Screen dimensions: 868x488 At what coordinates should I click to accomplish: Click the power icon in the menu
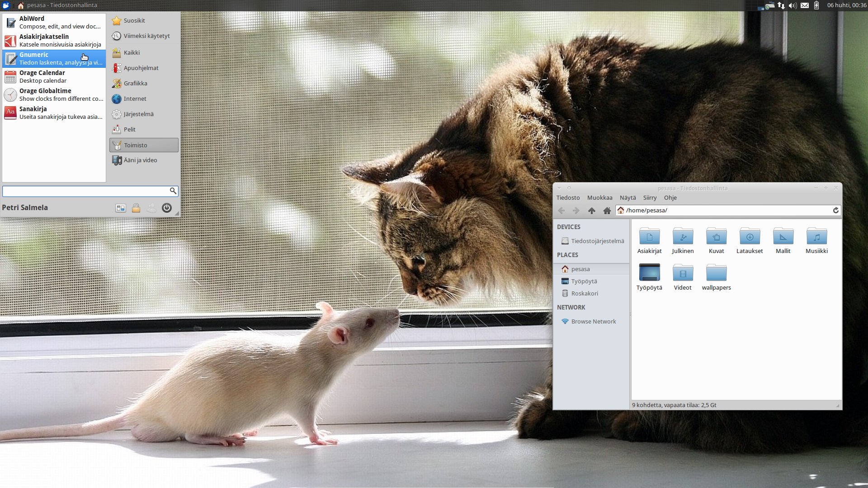[x=167, y=208]
